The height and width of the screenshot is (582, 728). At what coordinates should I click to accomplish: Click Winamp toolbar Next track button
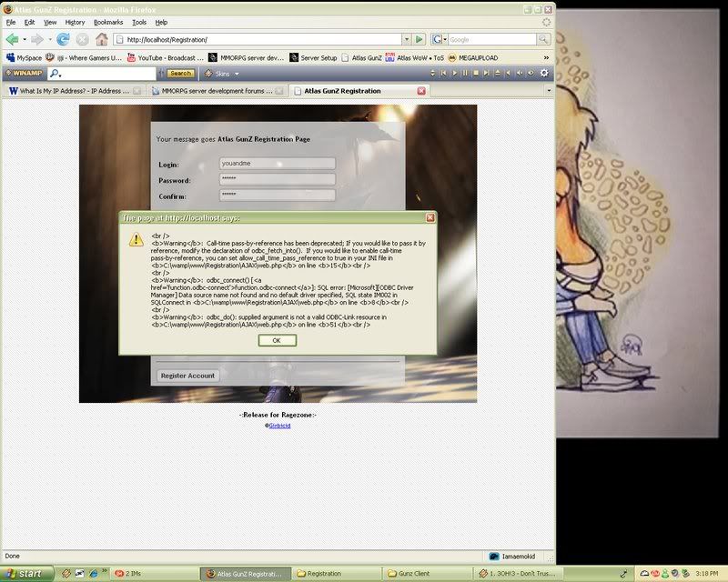486,74
